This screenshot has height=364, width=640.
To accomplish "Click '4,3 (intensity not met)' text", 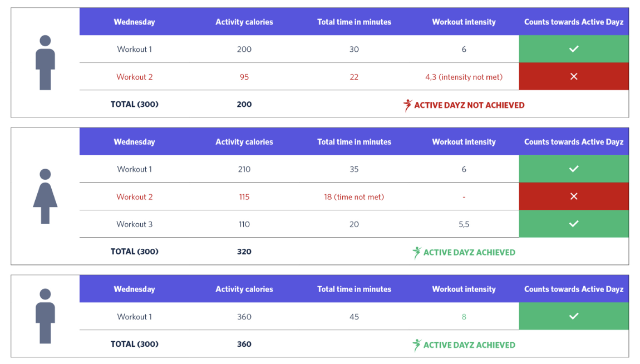I will (464, 77).
